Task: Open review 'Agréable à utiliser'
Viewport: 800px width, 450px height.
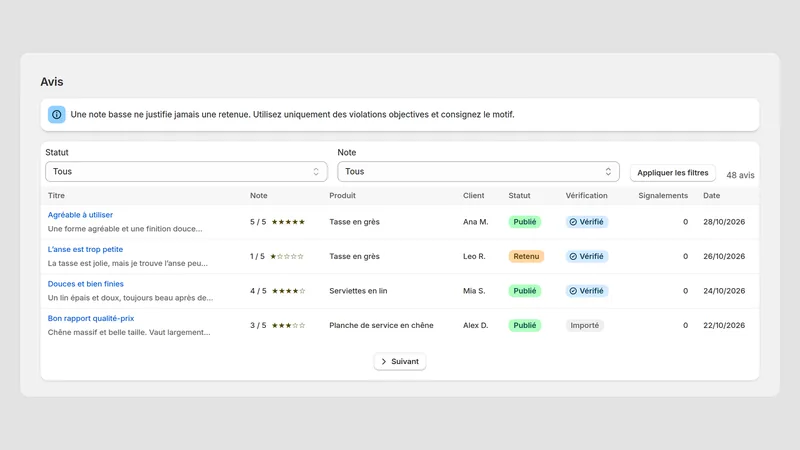Action: pyautogui.click(x=80, y=215)
